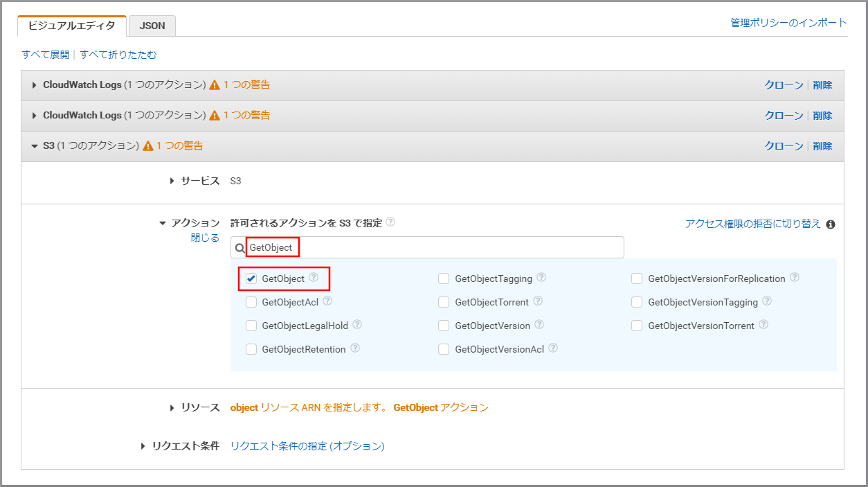This screenshot has height=487, width=868.
Task: Switch to the JSON tab
Action: click(x=152, y=26)
